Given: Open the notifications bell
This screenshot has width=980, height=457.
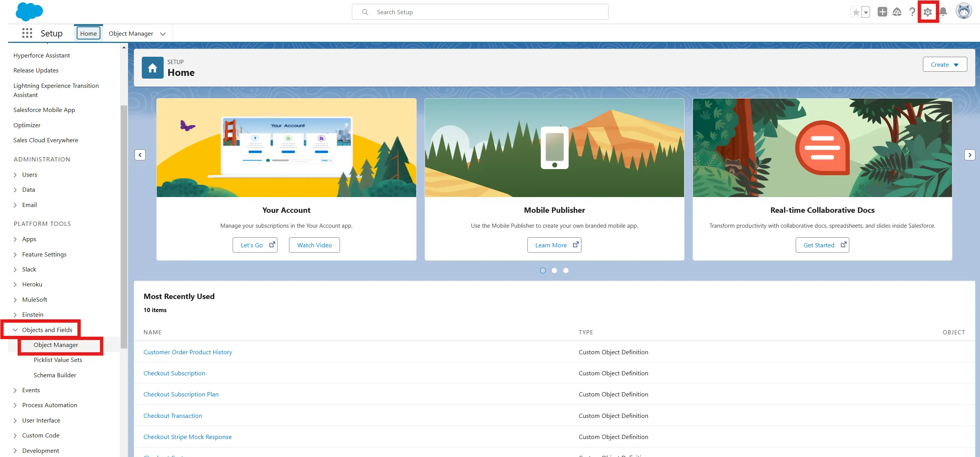Looking at the screenshot, I should [x=944, y=12].
